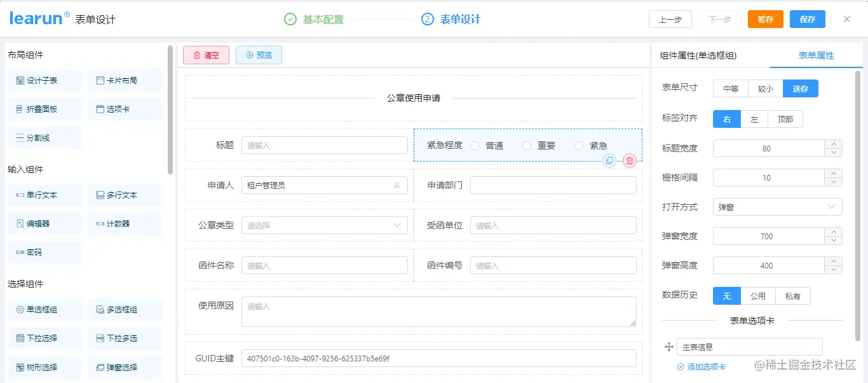The height and width of the screenshot is (383, 868).
Task: Click the 主表信息 tab name field
Action: [x=750, y=347]
